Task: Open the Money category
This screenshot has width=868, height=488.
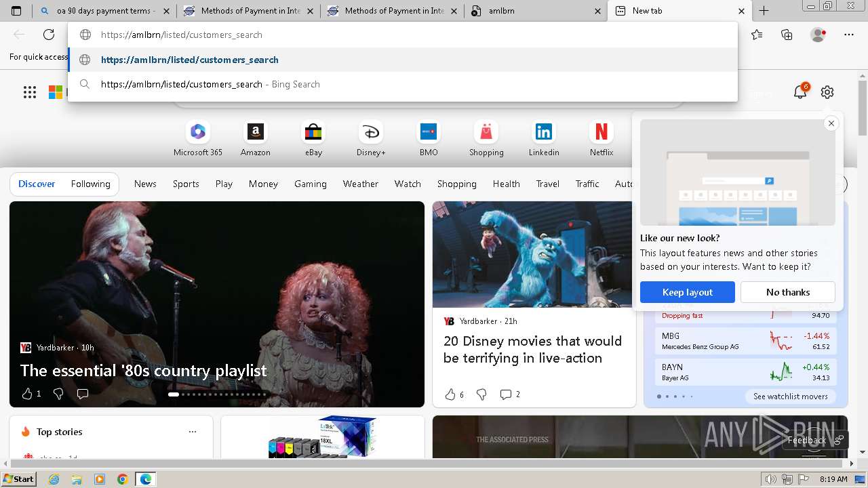Action: pos(263,184)
